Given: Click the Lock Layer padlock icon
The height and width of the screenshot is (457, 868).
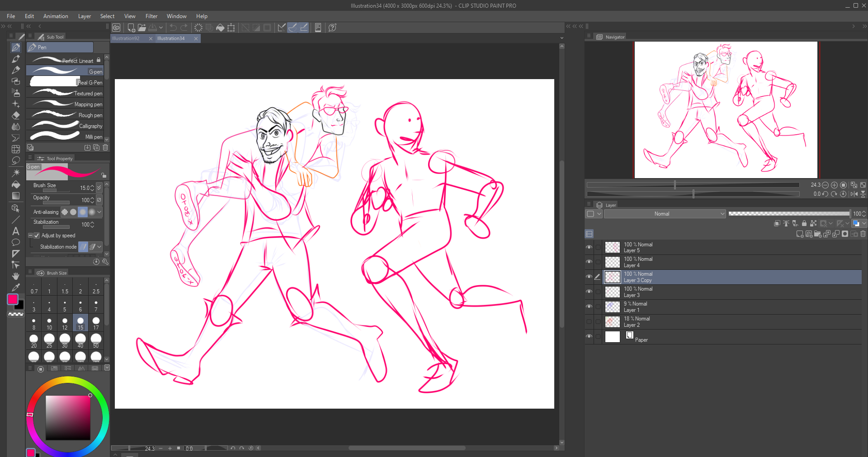Looking at the screenshot, I should (x=804, y=223).
